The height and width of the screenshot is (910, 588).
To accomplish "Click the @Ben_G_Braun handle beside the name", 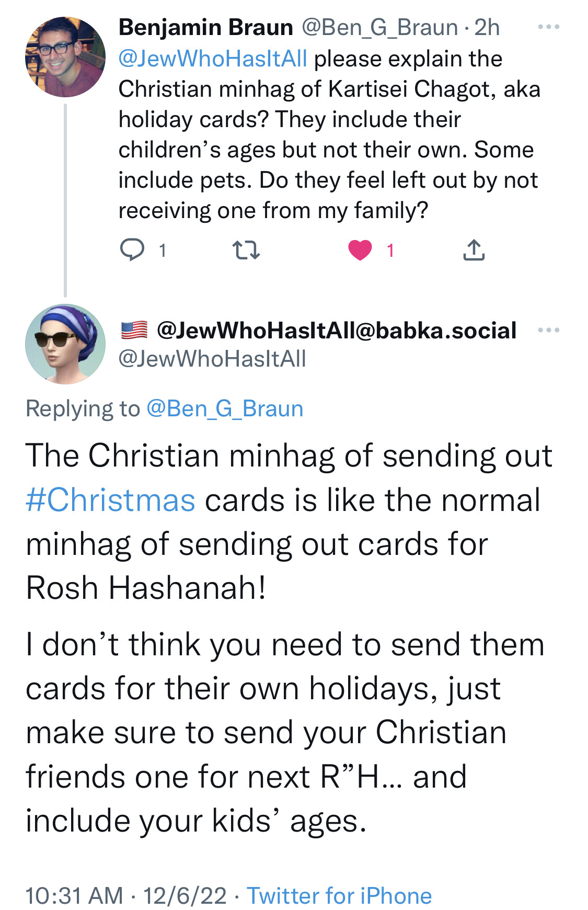I will pyautogui.click(x=380, y=27).
